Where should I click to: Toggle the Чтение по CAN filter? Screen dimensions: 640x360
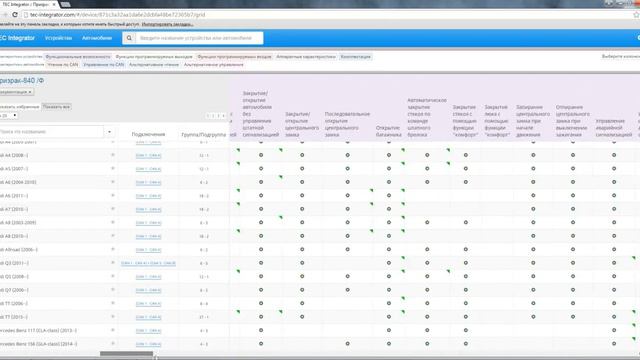pyautogui.click(x=62, y=64)
